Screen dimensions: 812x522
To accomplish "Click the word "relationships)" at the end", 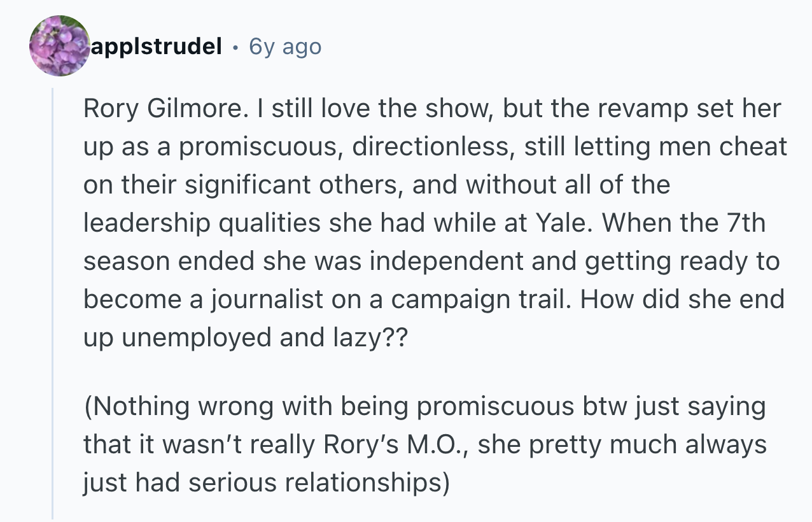I will (367, 483).
